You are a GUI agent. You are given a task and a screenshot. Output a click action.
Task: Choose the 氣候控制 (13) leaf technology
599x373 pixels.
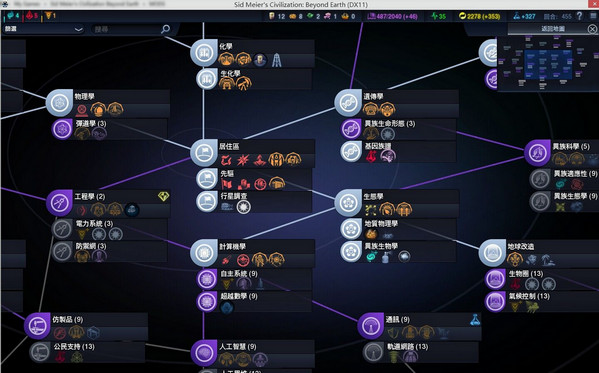(541, 302)
